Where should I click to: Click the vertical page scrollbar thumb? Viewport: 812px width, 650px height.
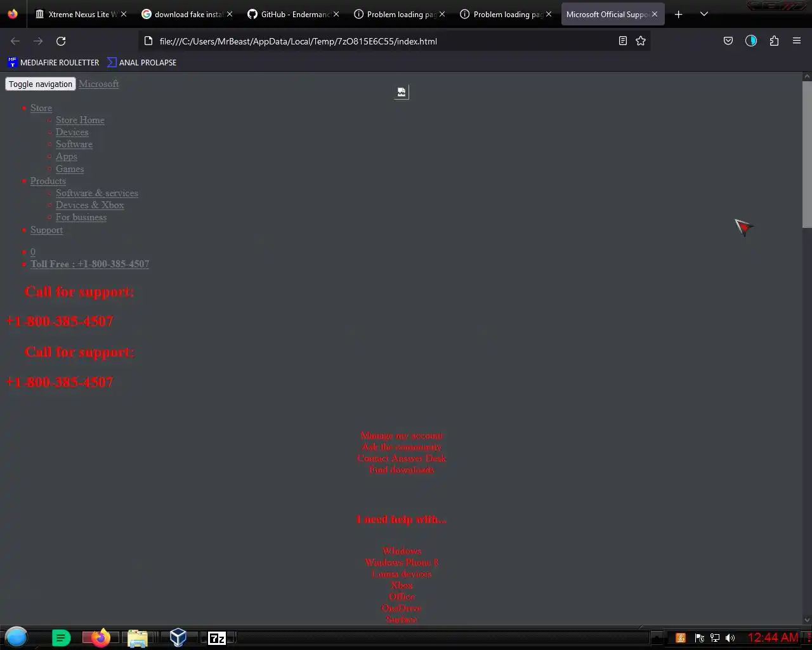point(807,154)
